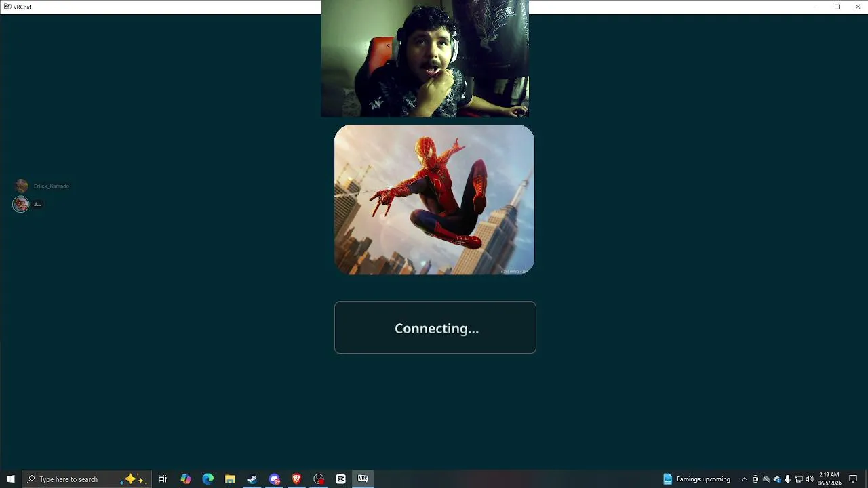
Task: Launch Copilot from the taskbar
Action: click(x=186, y=479)
